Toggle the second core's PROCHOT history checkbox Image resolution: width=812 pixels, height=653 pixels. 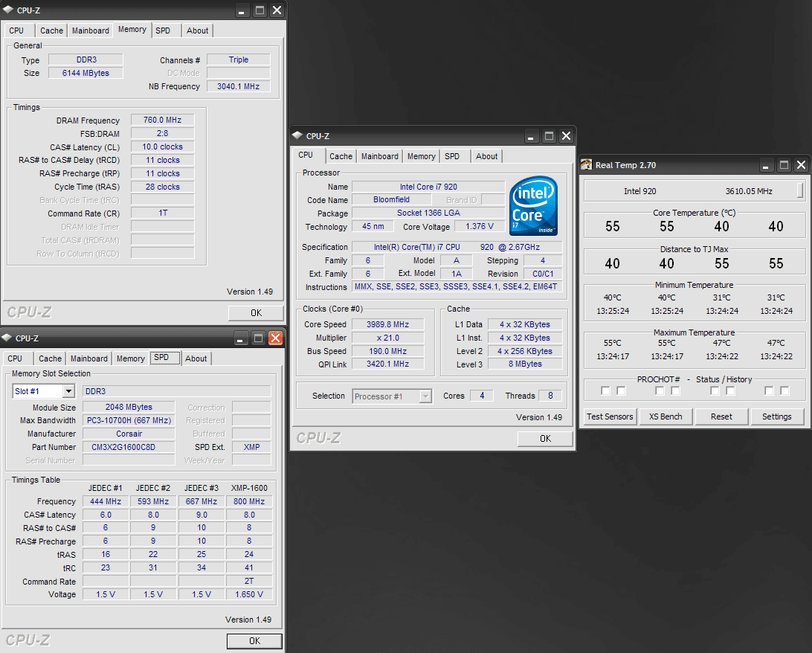(x=675, y=390)
